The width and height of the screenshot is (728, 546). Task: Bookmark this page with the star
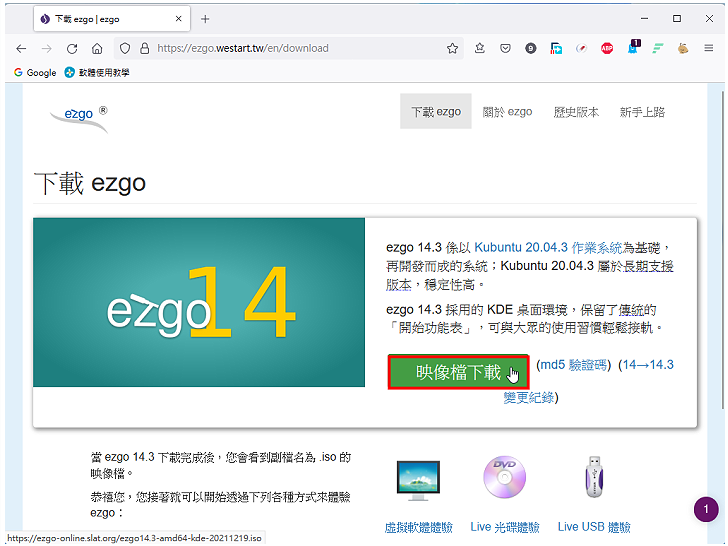(x=452, y=48)
